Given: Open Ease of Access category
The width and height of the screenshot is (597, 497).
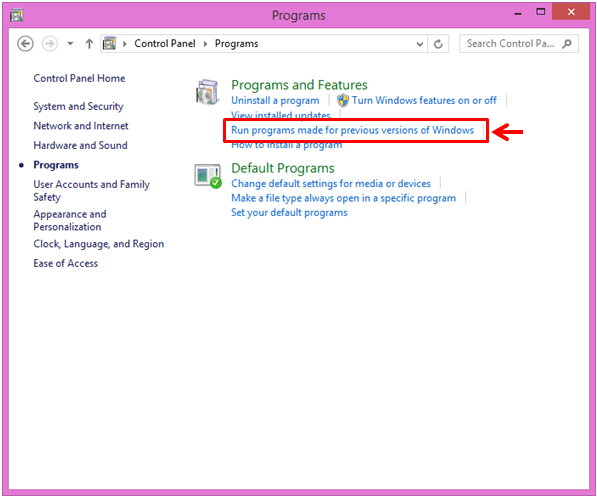Looking at the screenshot, I should click(x=65, y=264).
